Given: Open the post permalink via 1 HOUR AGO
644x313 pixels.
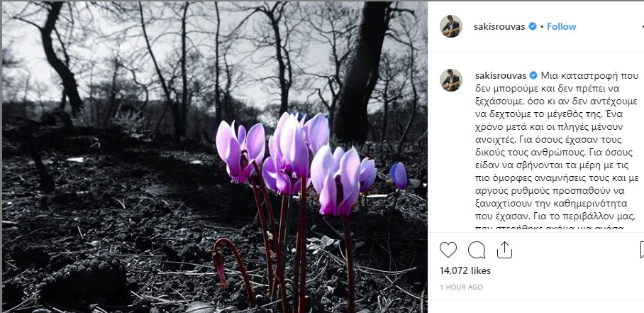Looking at the screenshot, I should (x=461, y=287).
